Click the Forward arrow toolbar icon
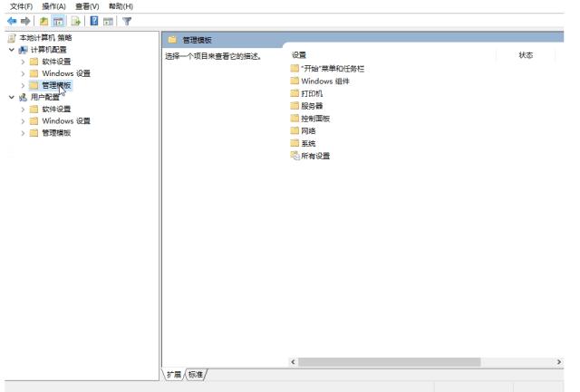Screen dimensions: 580x392 point(25,21)
